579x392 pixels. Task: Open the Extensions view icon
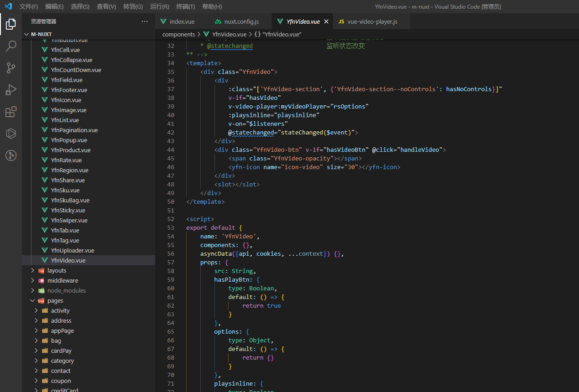pos(11,112)
